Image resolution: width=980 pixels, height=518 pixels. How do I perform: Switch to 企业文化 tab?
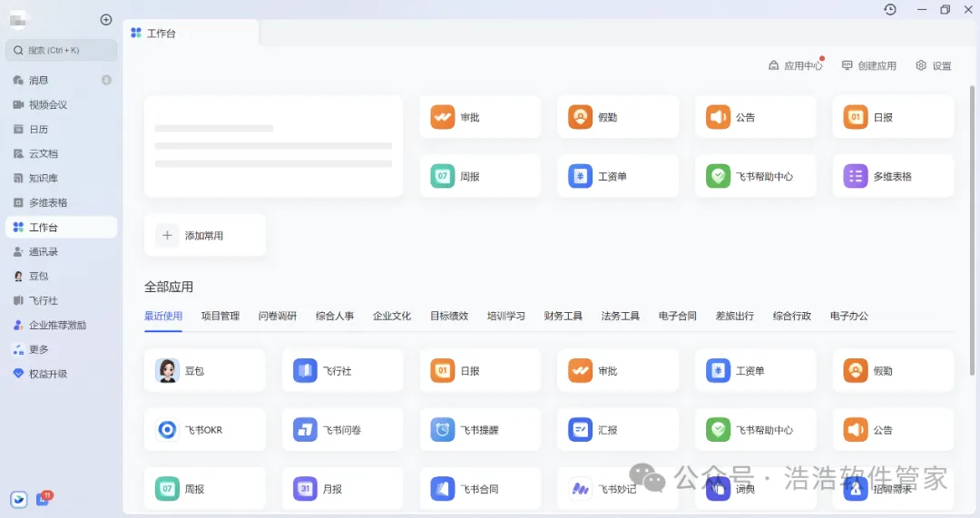click(392, 317)
